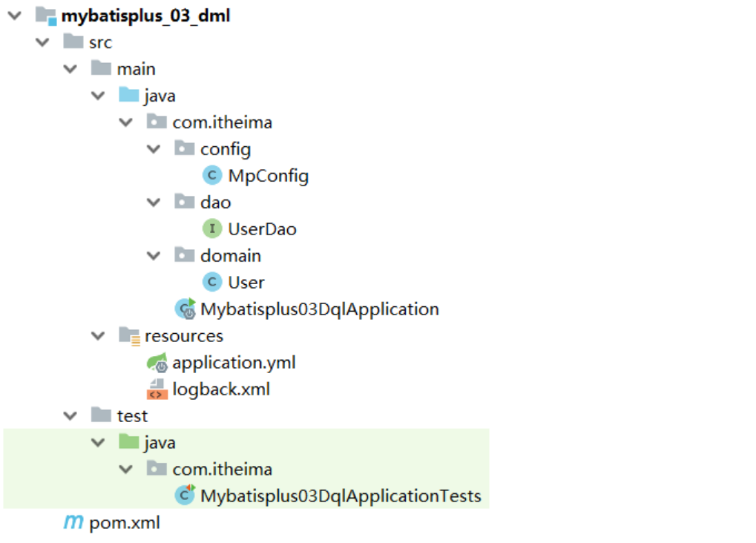
Task: Select the logback.xml file icon
Action: pyautogui.click(x=157, y=389)
